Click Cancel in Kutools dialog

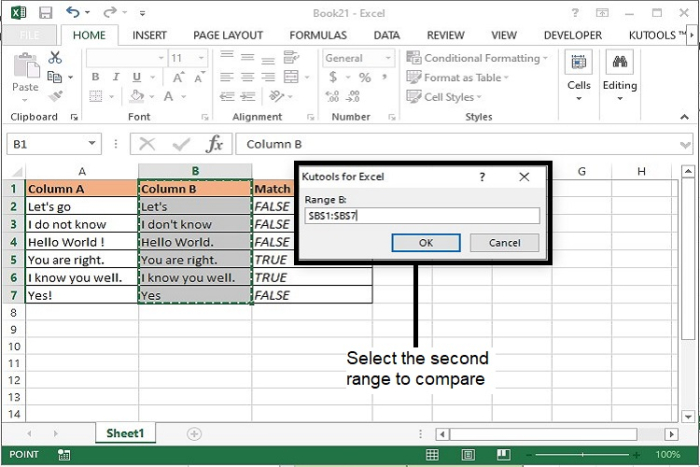(x=504, y=243)
